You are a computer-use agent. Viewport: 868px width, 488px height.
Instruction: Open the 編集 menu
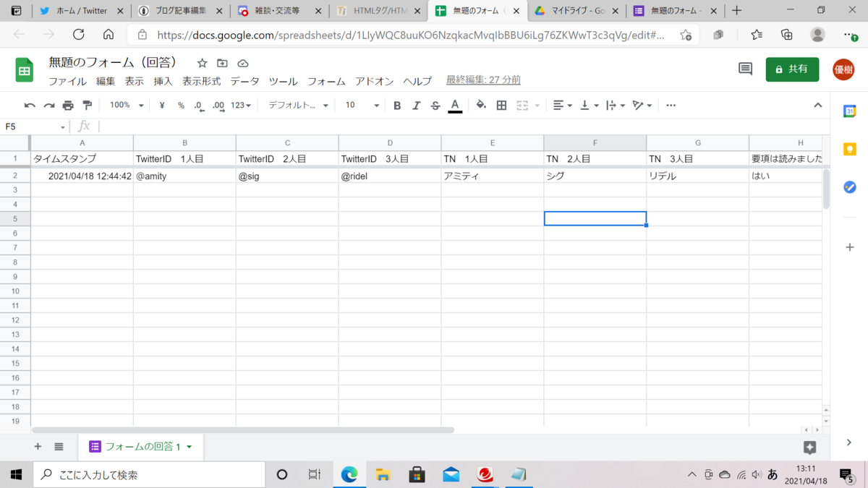(106, 81)
